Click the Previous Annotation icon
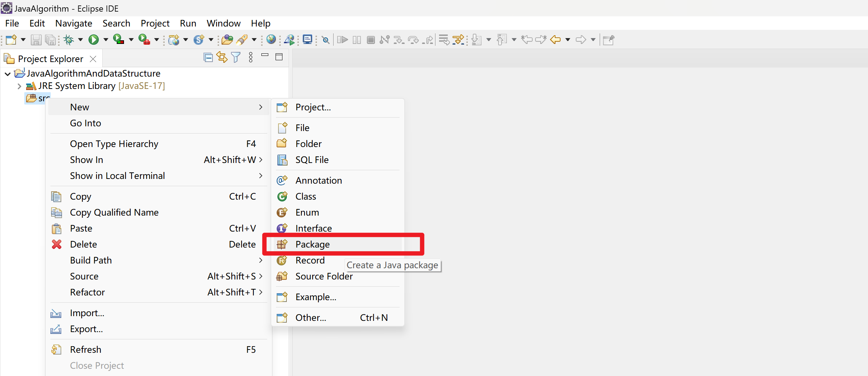868x376 pixels. pyautogui.click(x=502, y=40)
